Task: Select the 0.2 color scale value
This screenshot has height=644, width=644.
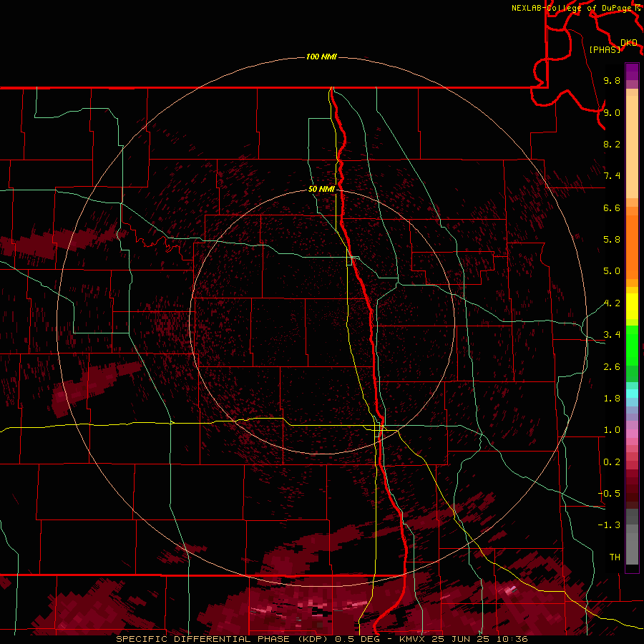Action: [612, 462]
